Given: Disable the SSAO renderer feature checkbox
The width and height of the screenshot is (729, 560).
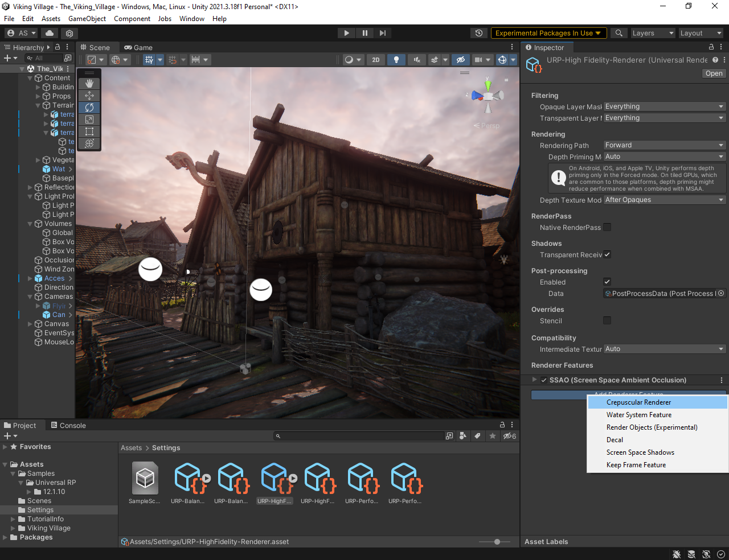Looking at the screenshot, I should point(543,380).
